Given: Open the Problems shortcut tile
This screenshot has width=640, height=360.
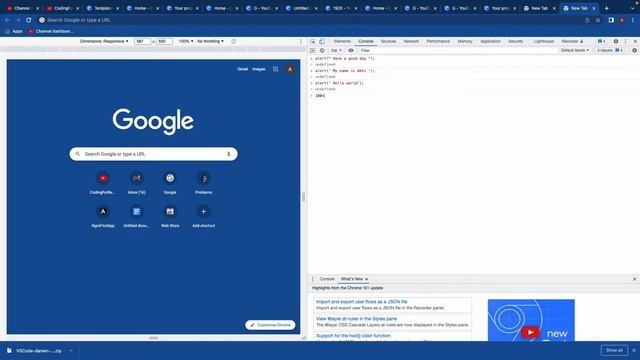Looking at the screenshot, I should pos(204,183).
